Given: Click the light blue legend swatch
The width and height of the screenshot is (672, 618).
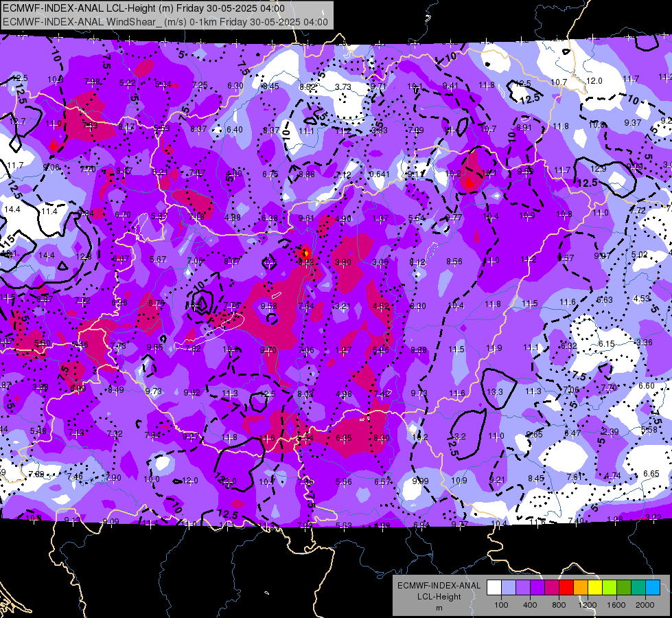Looking at the screenshot, I should 653,588.
